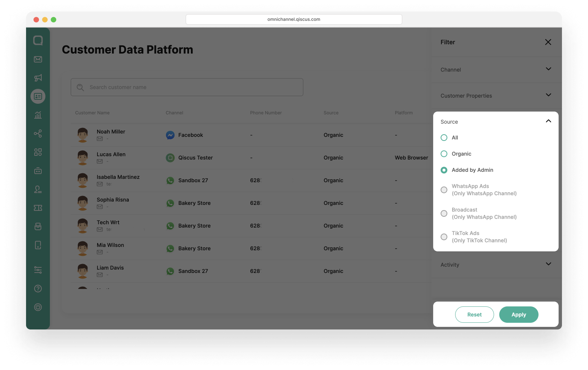Open the Help question mark sidebar icon
Image resolution: width=588 pixels, height=370 pixels.
tap(38, 289)
